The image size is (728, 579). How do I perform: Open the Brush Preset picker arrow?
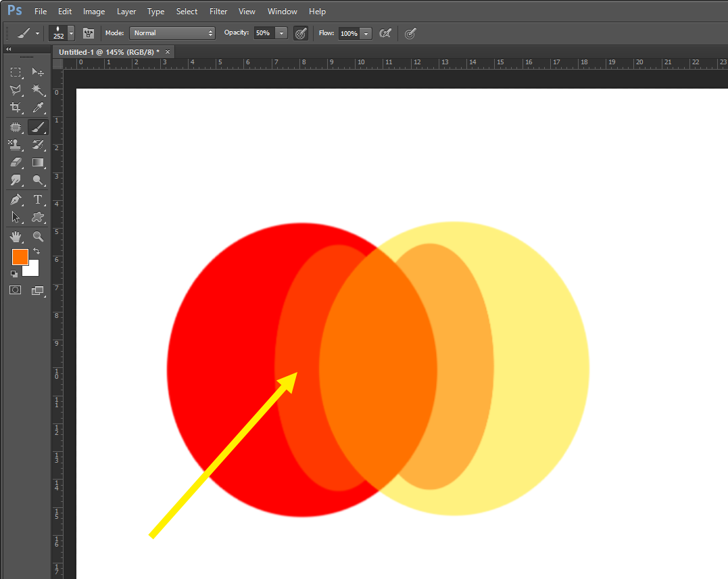71,33
